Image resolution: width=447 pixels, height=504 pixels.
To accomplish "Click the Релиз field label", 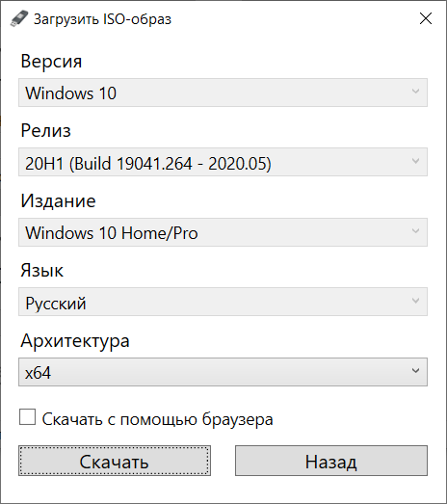I will (45, 131).
